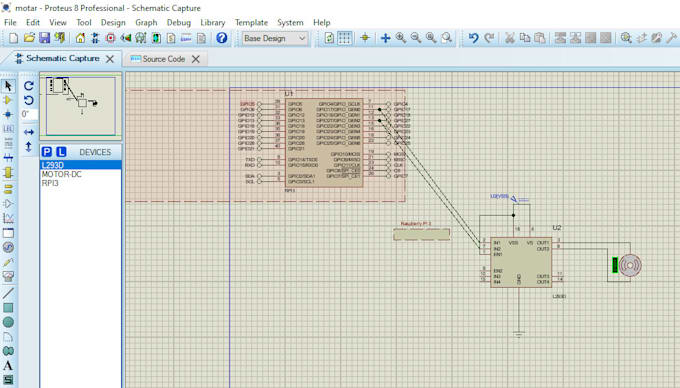
Task: Select the 2D box drawing tool
Action: coord(8,308)
